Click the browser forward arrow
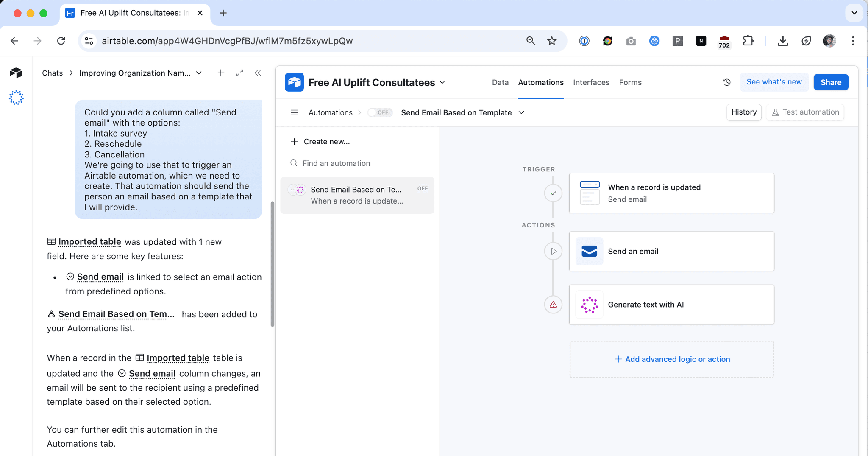The height and width of the screenshot is (456, 868). [38, 41]
